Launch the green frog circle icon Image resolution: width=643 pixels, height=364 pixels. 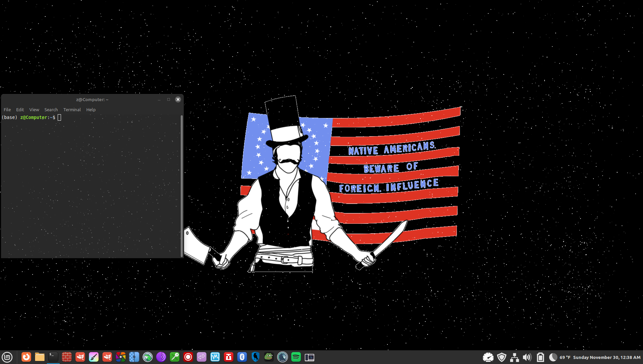(x=148, y=357)
